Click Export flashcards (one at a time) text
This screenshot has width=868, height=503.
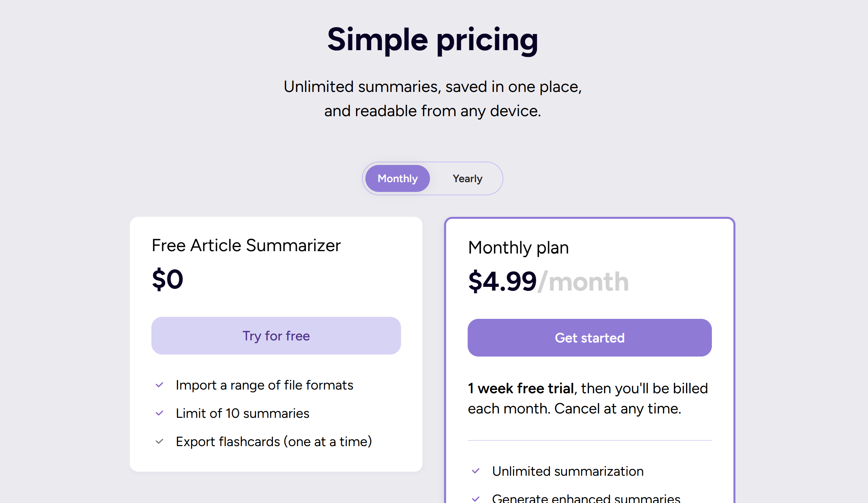(x=274, y=442)
